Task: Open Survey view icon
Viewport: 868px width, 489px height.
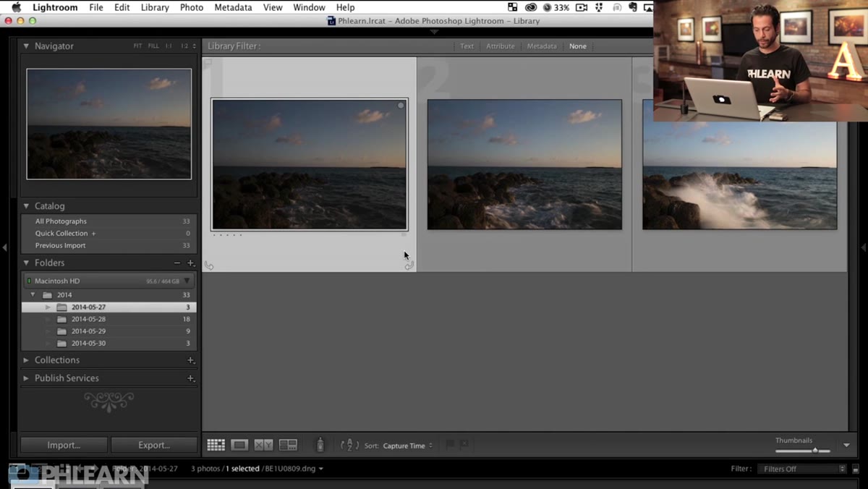Action: click(288, 445)
